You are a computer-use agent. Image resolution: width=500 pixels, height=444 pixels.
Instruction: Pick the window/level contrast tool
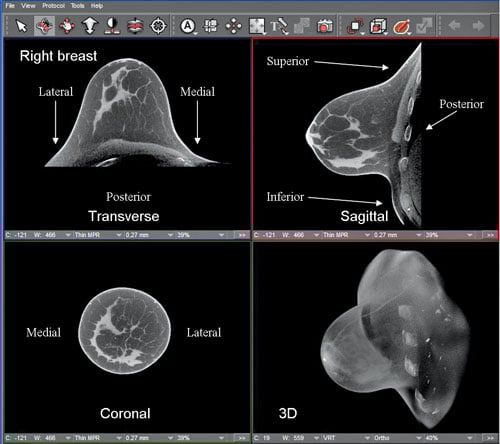[112, 26]
